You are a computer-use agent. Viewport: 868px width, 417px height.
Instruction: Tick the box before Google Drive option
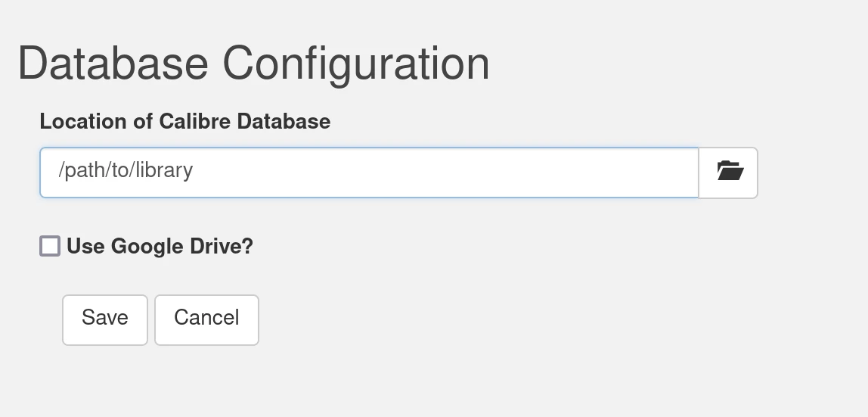[x=50, y=246]
